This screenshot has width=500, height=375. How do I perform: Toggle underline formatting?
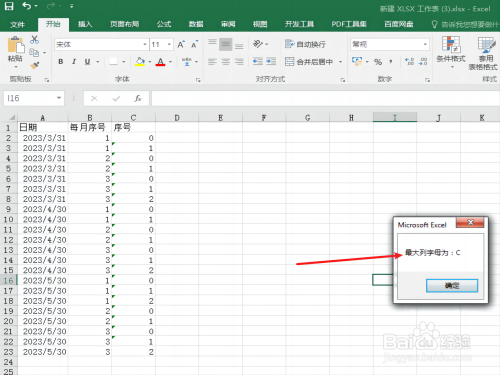pos(87,62)
